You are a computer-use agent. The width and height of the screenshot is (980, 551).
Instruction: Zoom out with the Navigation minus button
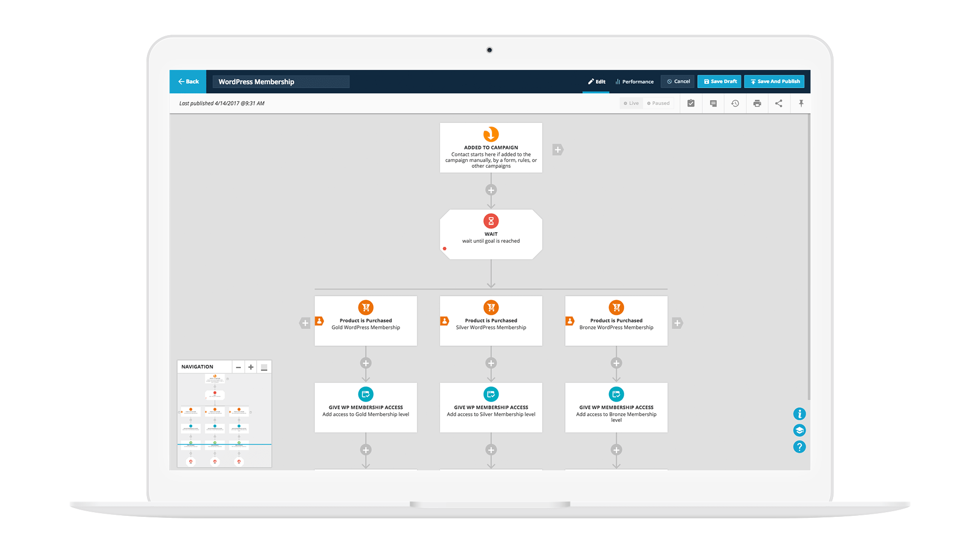coord(238,367)
